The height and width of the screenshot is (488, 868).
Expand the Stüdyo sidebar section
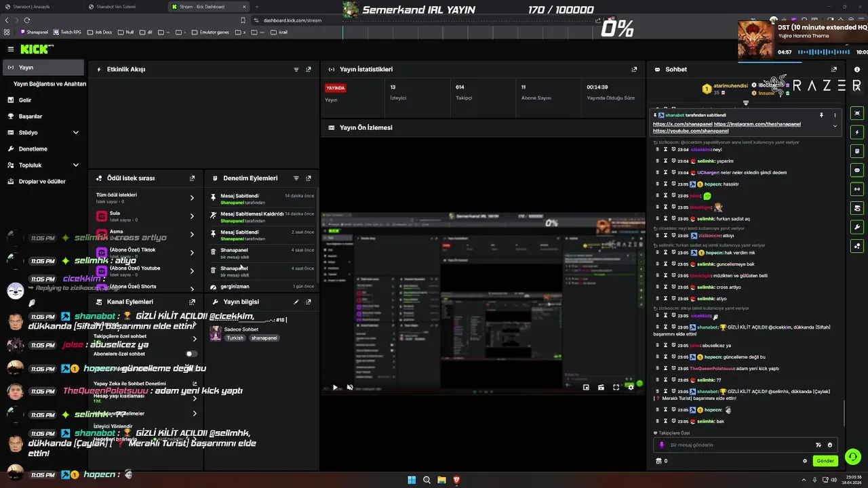pyautogui.click(x=75, y=133)
